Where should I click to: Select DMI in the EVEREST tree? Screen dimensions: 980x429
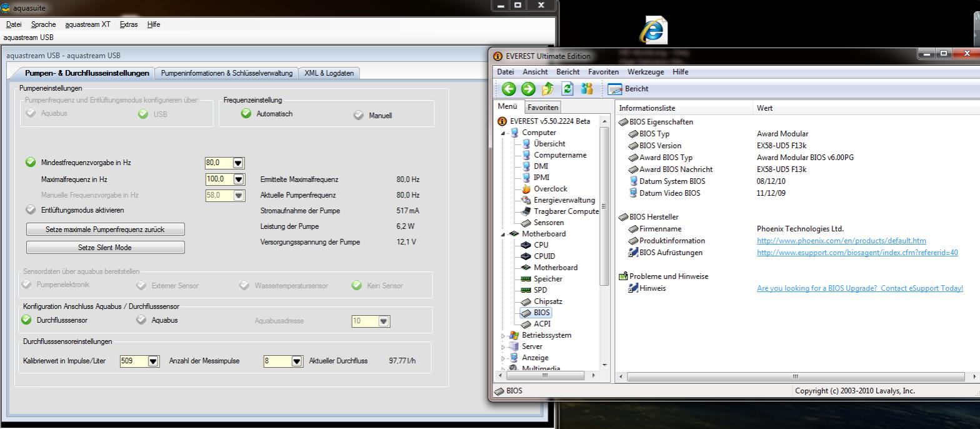click(541, 166)
